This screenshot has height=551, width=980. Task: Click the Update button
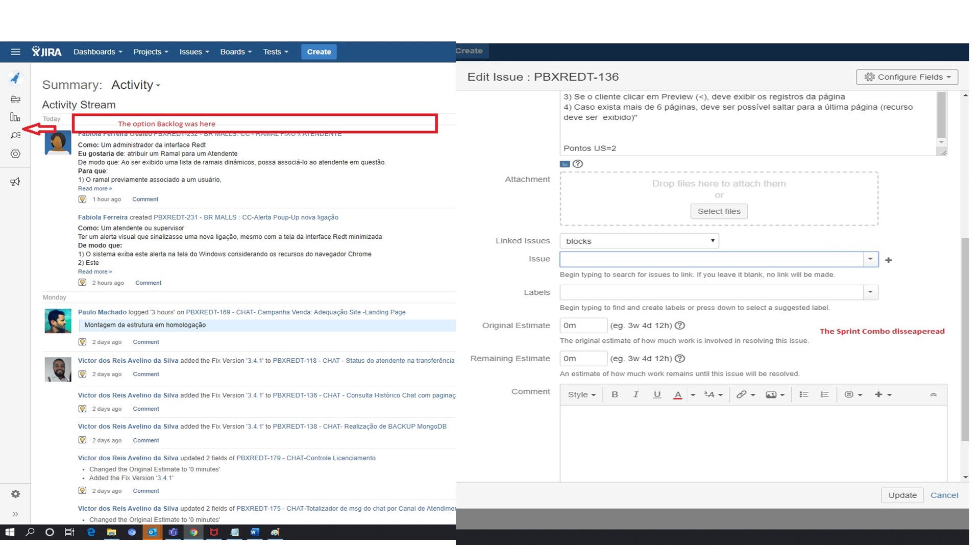pos(902,495)
